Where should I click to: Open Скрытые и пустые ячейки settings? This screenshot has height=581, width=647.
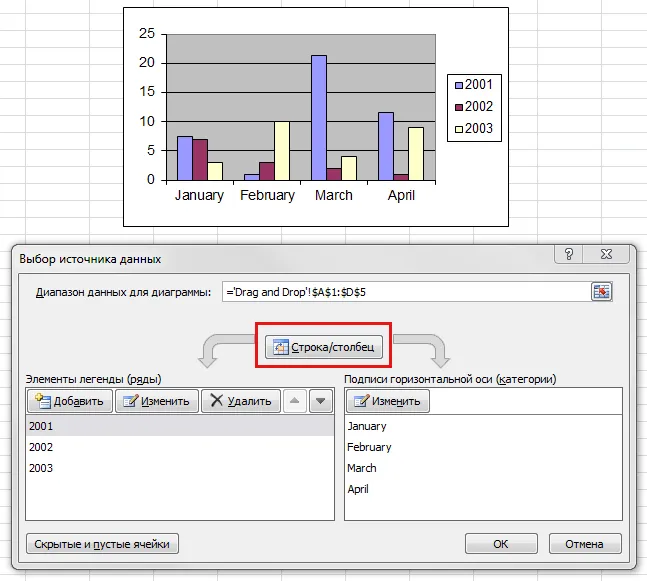point(102,544)
